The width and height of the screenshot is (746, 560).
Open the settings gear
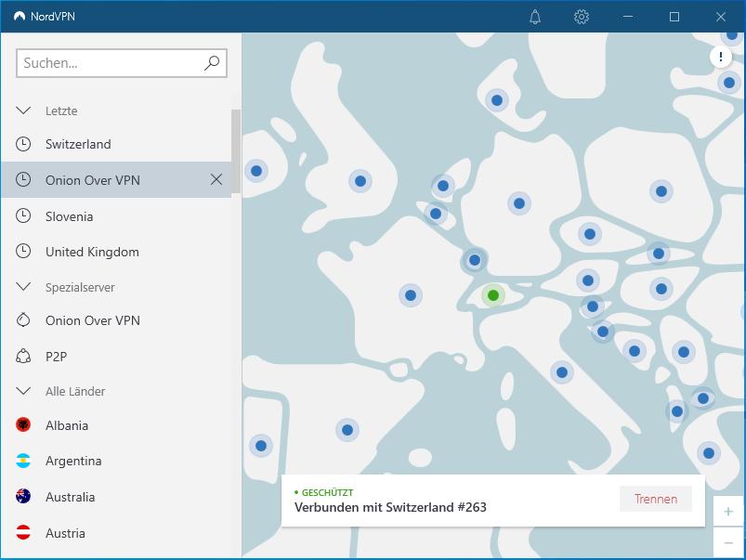(x=581, y=17)
